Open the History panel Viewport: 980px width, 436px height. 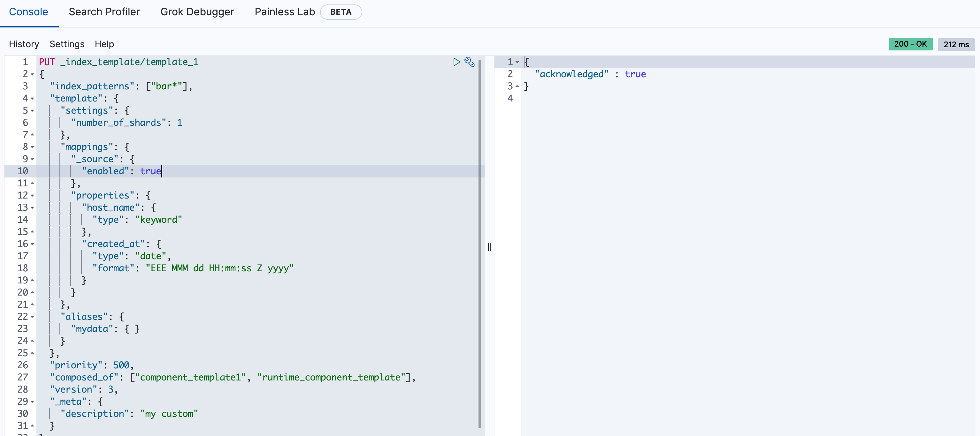click(x=24, y=44)
